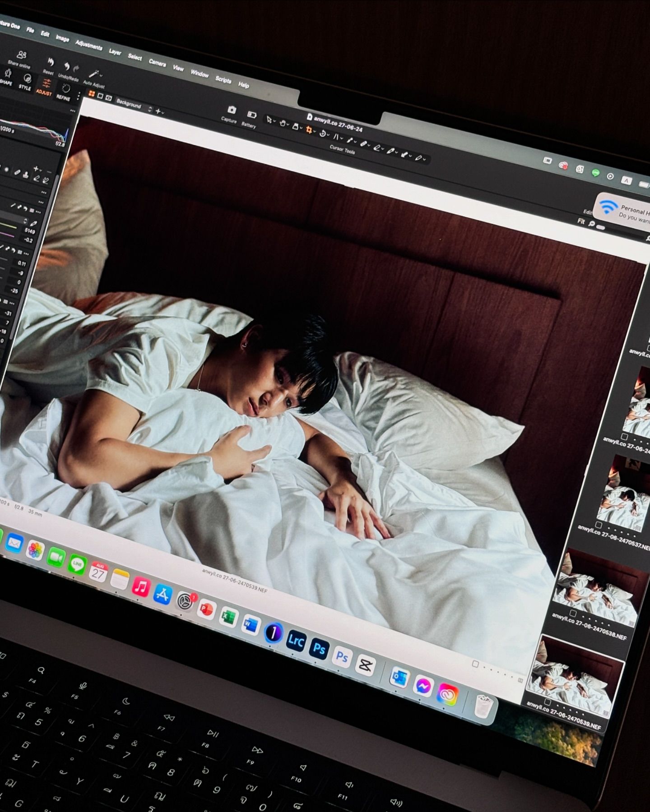Click the Redo arrow
Viewport: 650px width, 812px height.
click(76, 69)
